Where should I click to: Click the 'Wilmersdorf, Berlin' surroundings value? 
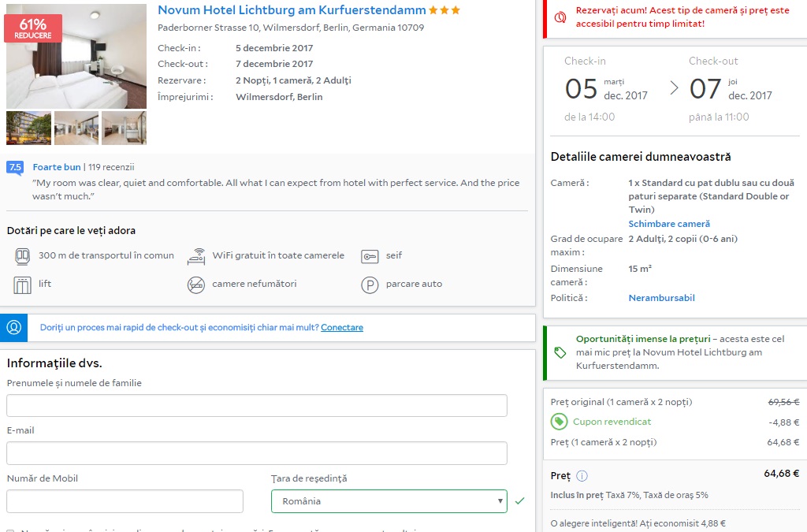click(x=279, y=97)
